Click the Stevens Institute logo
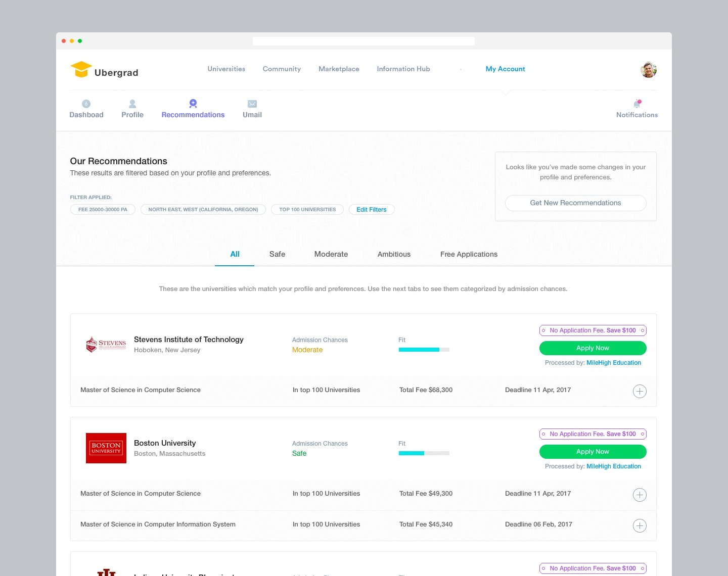Screen dimensions: 728x576 pos(106,345)
